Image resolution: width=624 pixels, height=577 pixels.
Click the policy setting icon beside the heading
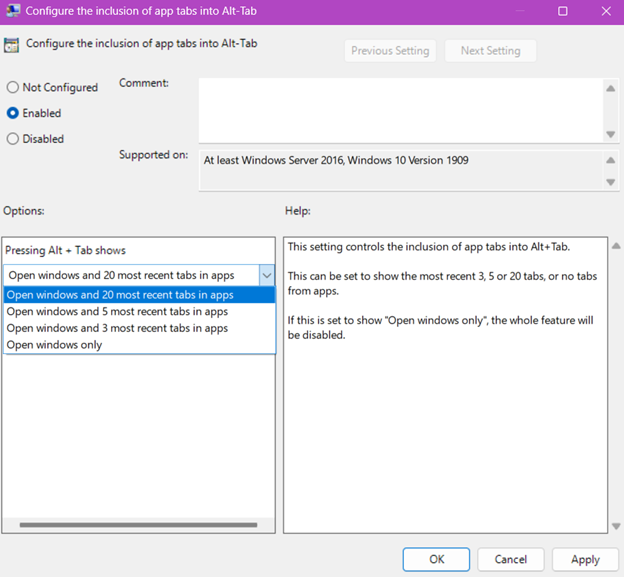coord(12,44)
